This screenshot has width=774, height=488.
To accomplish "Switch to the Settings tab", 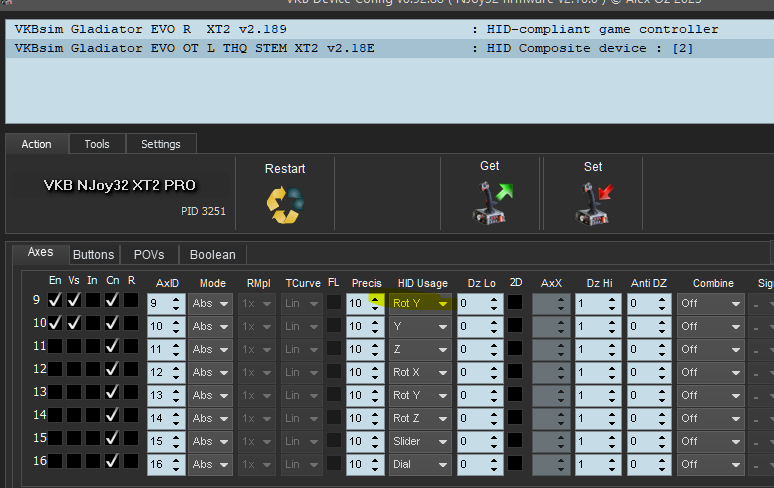I will (x=161, y=144).
